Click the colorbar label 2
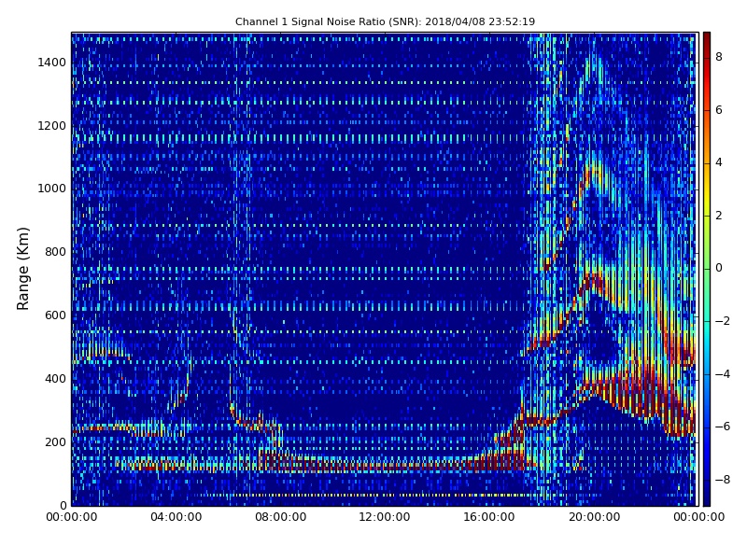The image size is (747, 560). pyautogui.click(x=719, y=216)
